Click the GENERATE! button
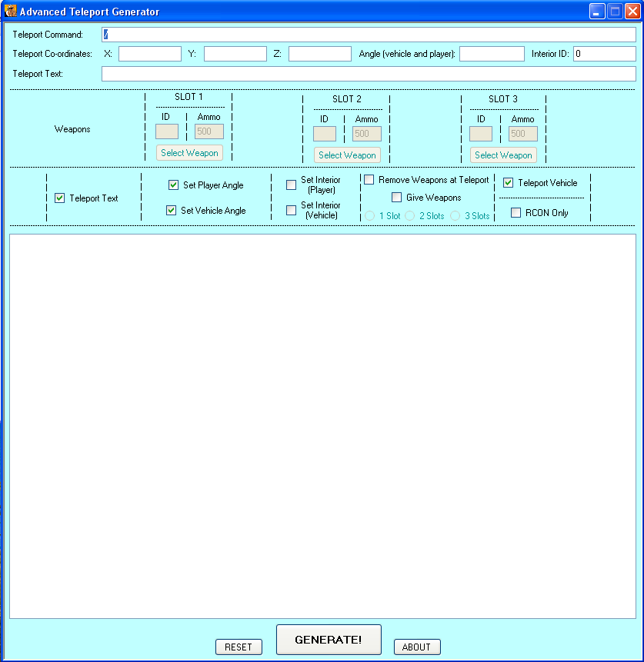The image size is (644, 662). [x=329, y=640]
